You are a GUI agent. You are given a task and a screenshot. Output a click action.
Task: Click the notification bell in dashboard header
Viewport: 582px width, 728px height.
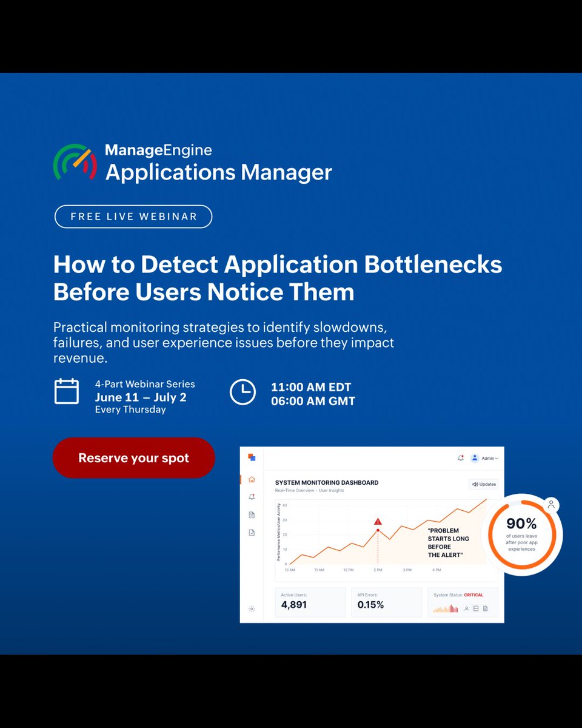pos(461,458)
